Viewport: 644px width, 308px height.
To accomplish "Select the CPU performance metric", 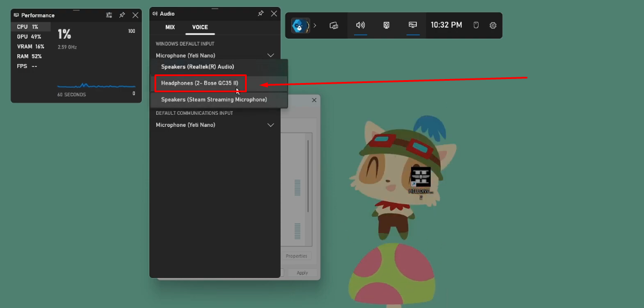I will [31, 27].
